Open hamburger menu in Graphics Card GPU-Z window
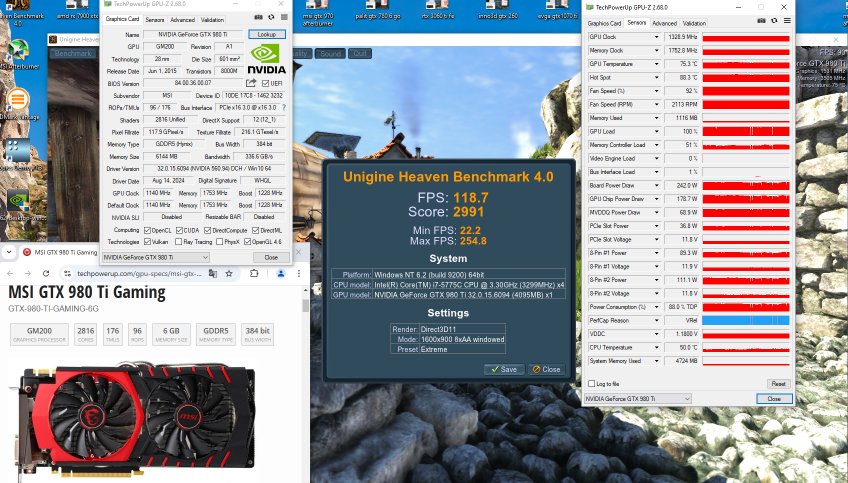 pos(284,17)
